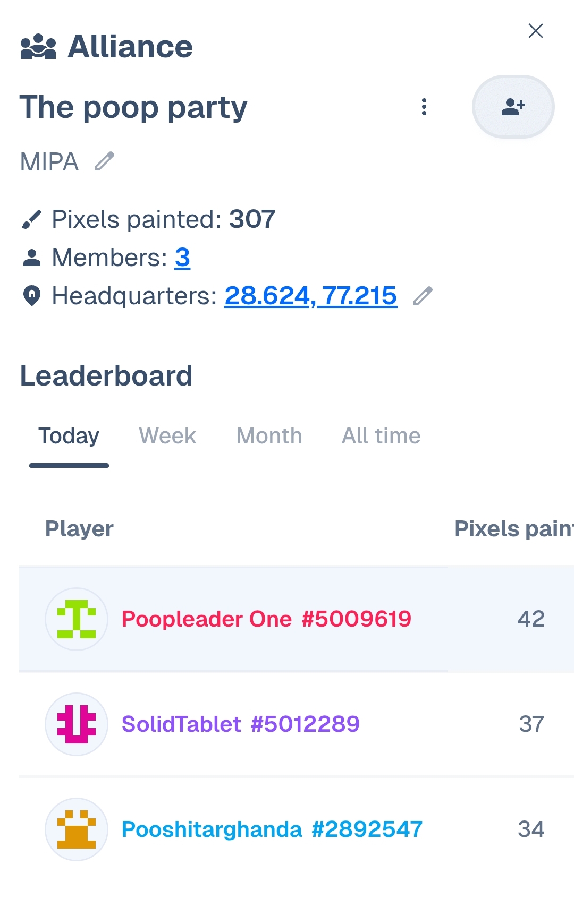This screenshot has height=924, width=574.
Task: Click Poopleader One's green avatar
Action: point(77,619)
